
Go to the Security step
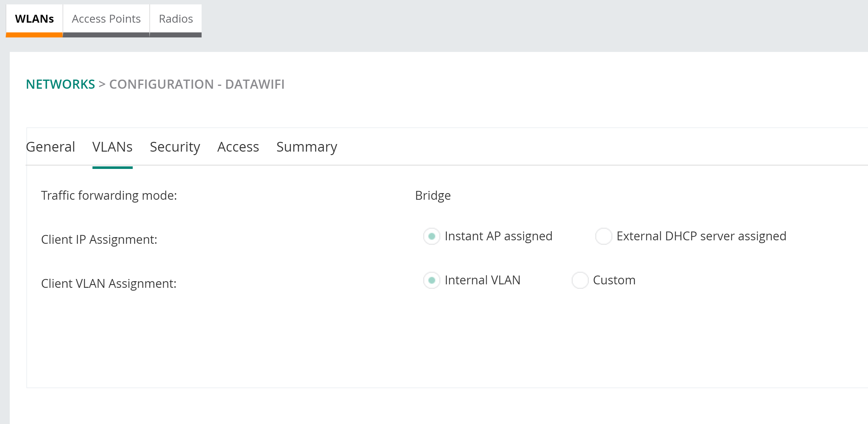(175, 147)
